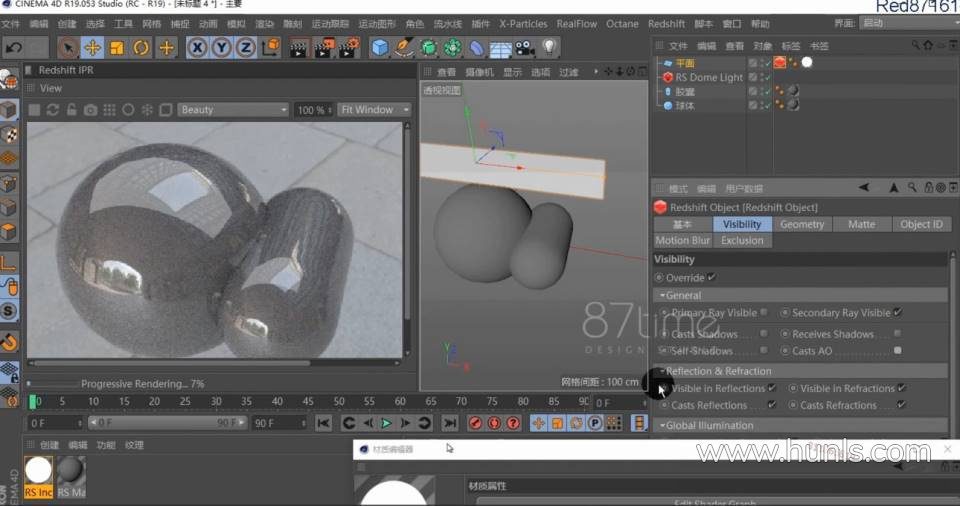The image size is (960, 506).
Task: Click the IPR snapshot camera icon
Action: [91, 110]
